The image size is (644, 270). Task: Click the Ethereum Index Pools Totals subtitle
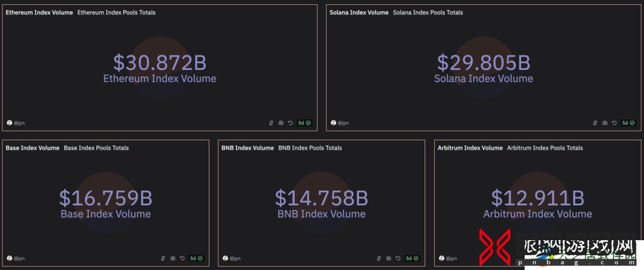116,13
